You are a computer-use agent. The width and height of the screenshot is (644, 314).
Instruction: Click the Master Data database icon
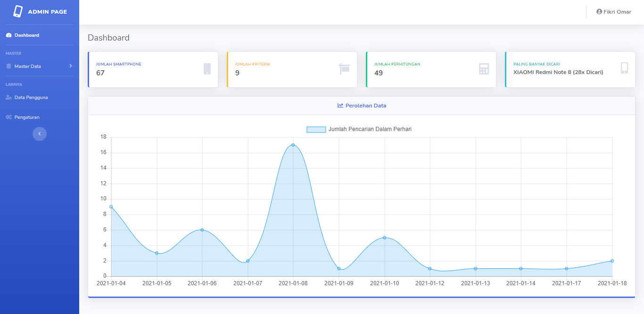(8, 66)
